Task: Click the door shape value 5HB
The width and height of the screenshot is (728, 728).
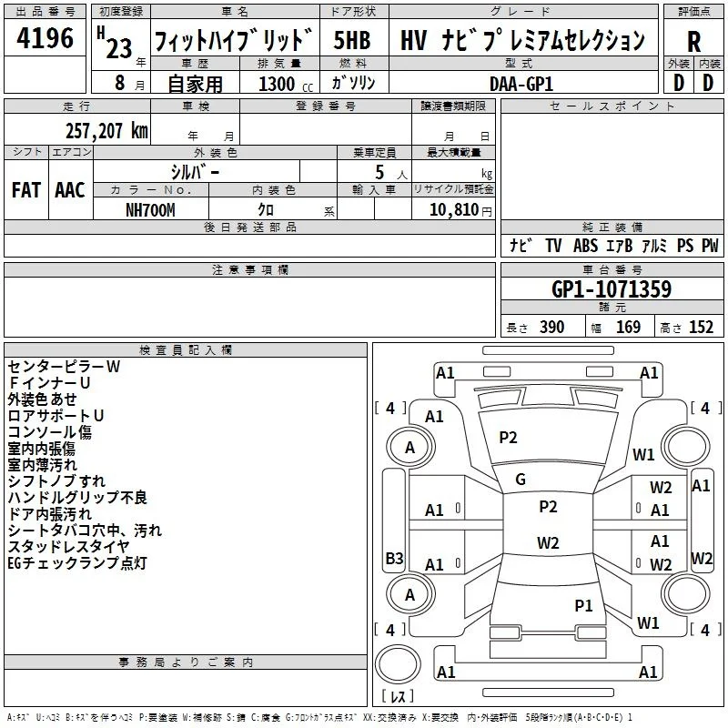Action: (352, 40)
